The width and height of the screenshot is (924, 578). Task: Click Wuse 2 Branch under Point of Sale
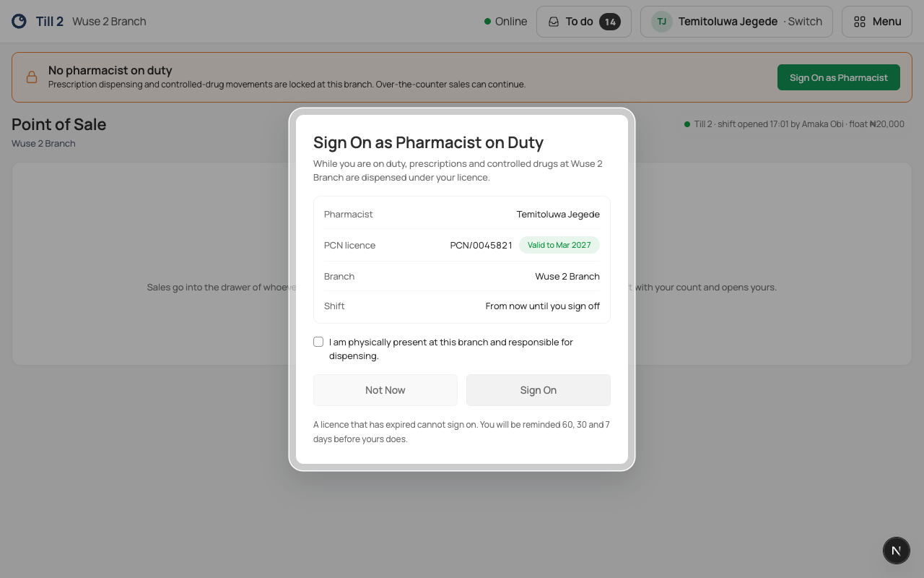click(43, 143)
